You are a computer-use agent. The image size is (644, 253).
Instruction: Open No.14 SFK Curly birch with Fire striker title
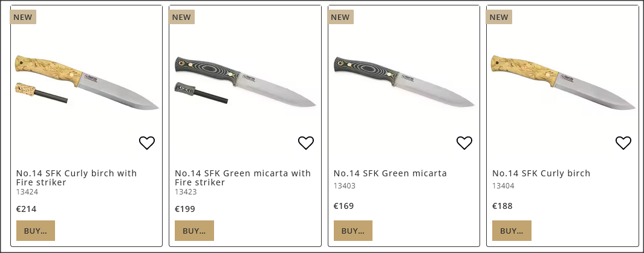pyautogui.click(x=76, y=178)
